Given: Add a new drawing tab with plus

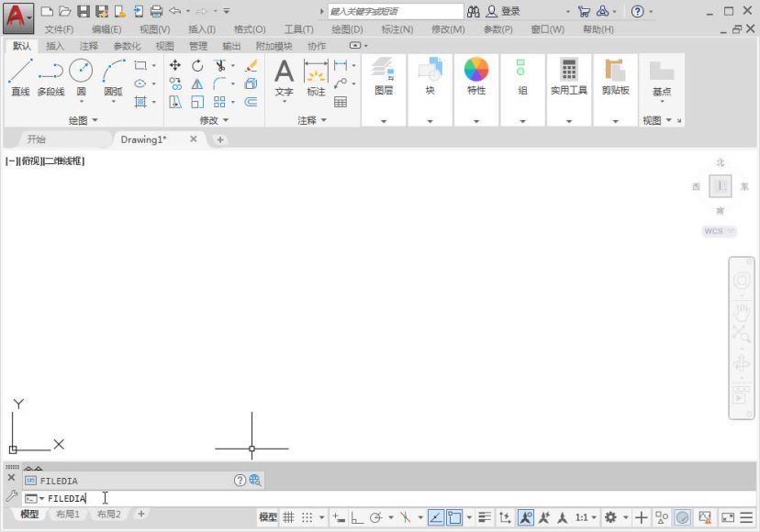Looking at the screenshot, I should (x=220, y=139).
